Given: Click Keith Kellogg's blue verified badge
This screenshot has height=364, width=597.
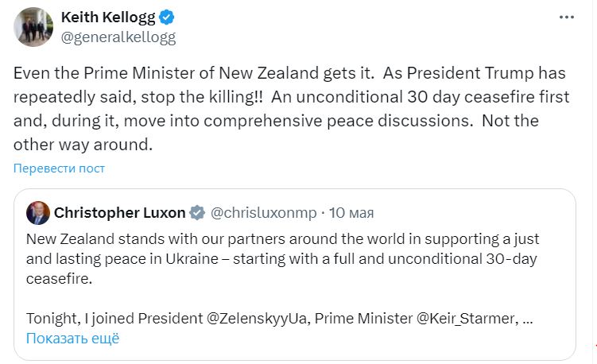Looking at the screenshot, I should coord(168,17).
